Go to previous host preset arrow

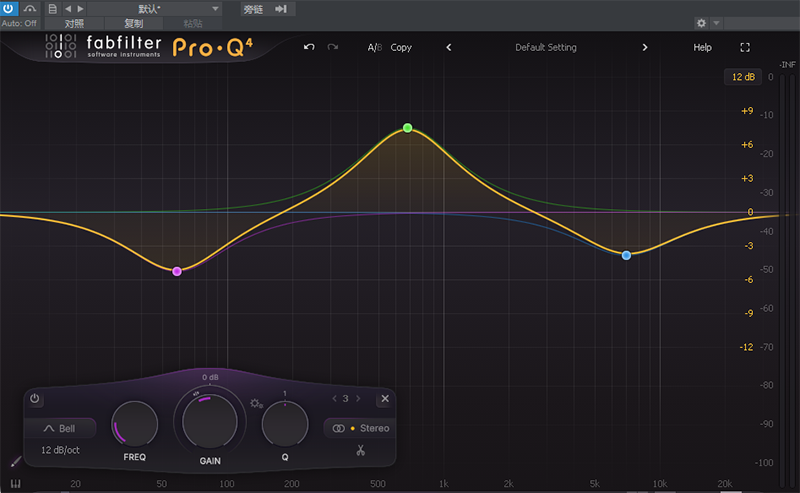[68, 9]
